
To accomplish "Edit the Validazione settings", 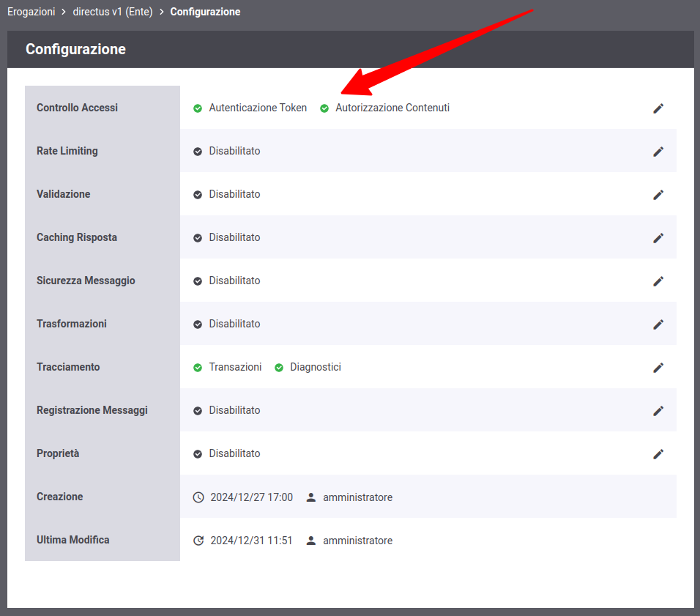I will [x=658, y=195].
